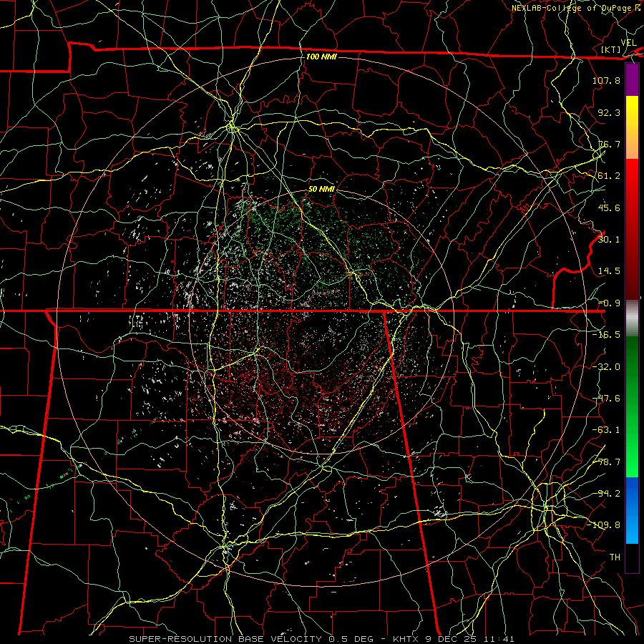644x644 pixels.
Task: Click SUPER-RESOLUTION BASE VELOCITY caption text
Action: tap(227, 639)
